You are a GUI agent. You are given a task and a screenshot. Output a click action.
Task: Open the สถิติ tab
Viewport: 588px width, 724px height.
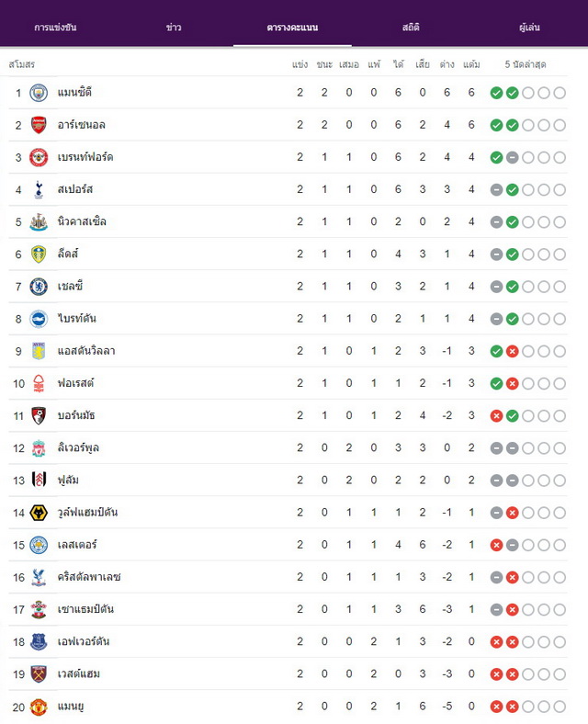(x=411, y=28)
